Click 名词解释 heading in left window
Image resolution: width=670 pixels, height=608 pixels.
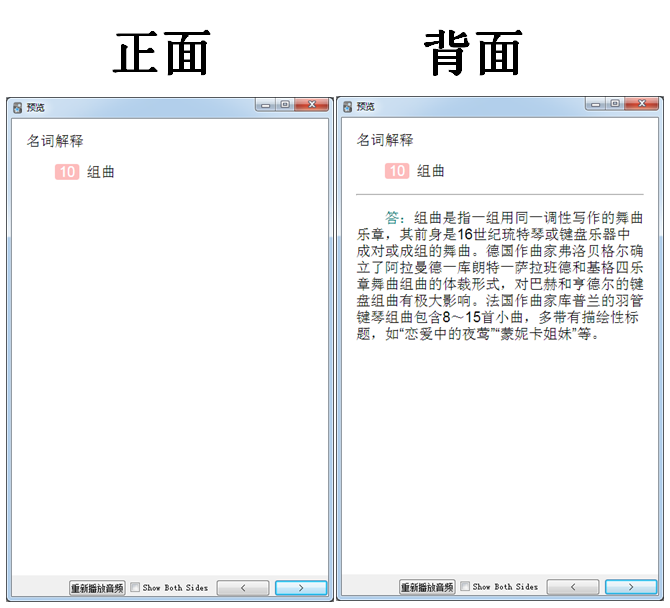55,141
